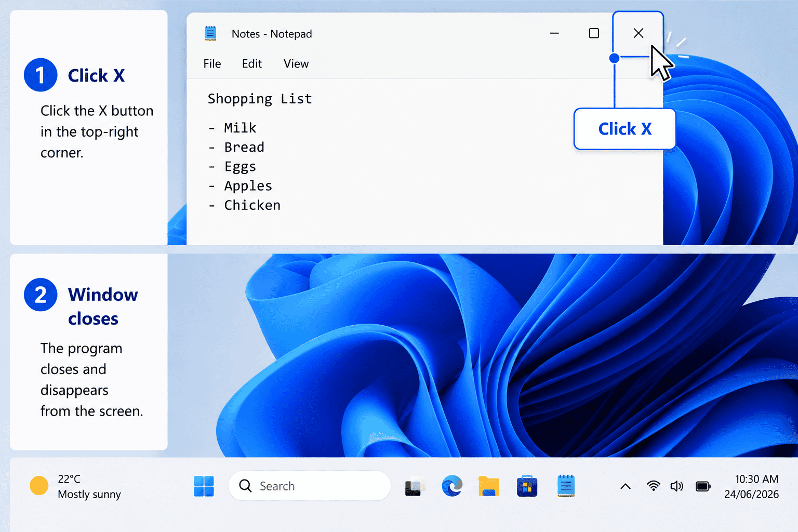This screenshot has height=532, width=798.
Task: Open the weather widget showing 22°C
Action: click(x=75, y=486)
